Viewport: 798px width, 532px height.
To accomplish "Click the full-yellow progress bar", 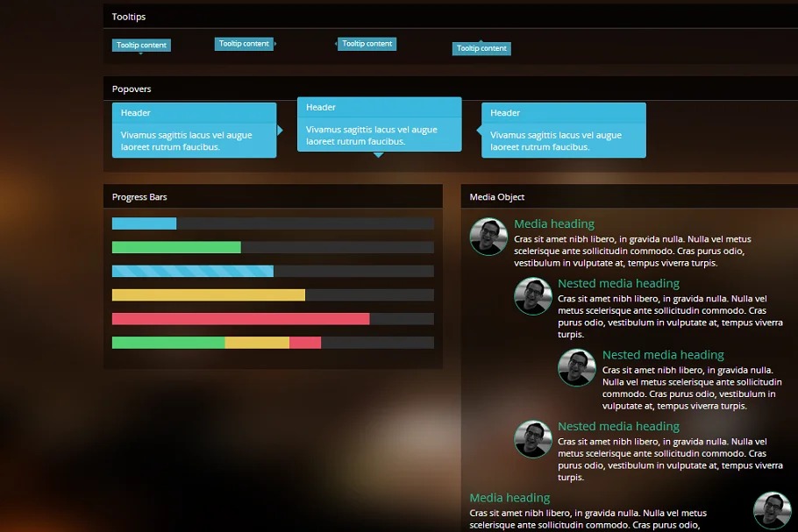I will (208, 294).
